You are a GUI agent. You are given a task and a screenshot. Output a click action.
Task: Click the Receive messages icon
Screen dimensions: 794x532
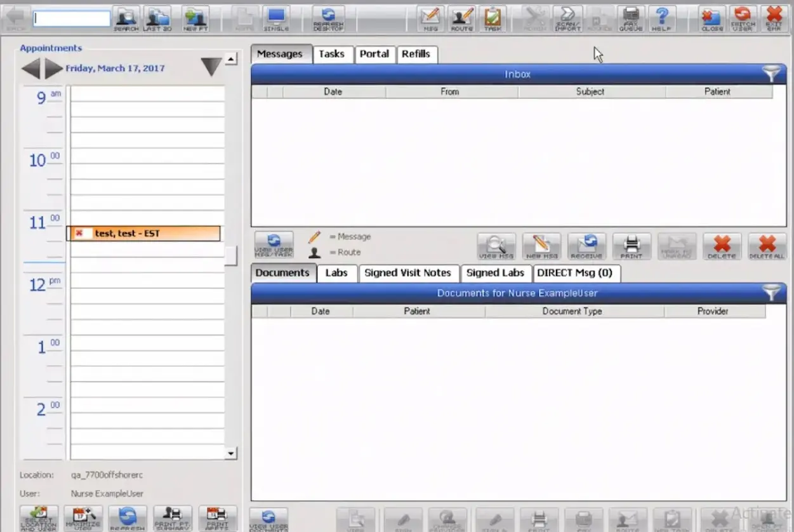(586, 246)
